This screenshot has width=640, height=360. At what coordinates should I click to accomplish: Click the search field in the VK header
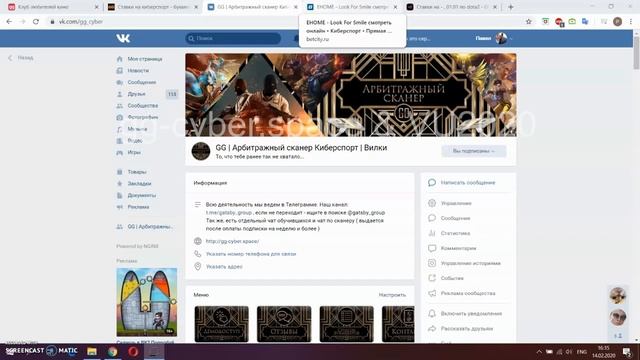click(233, 38)
